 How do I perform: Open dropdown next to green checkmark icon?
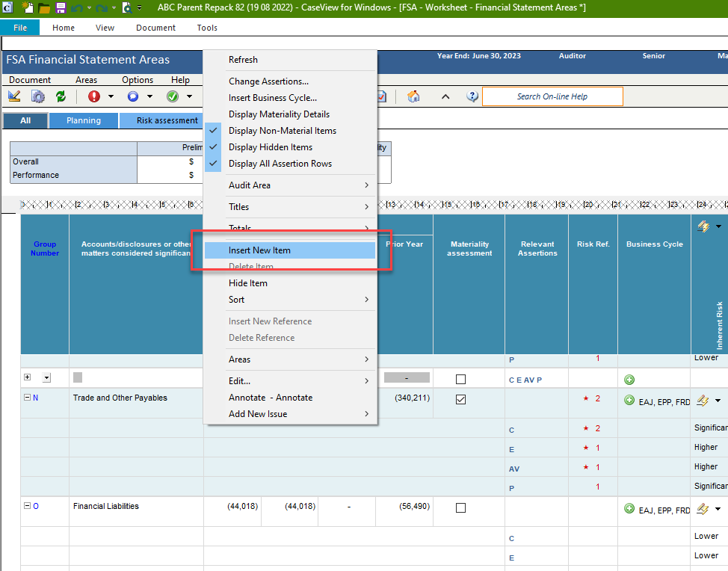(189, 96)
